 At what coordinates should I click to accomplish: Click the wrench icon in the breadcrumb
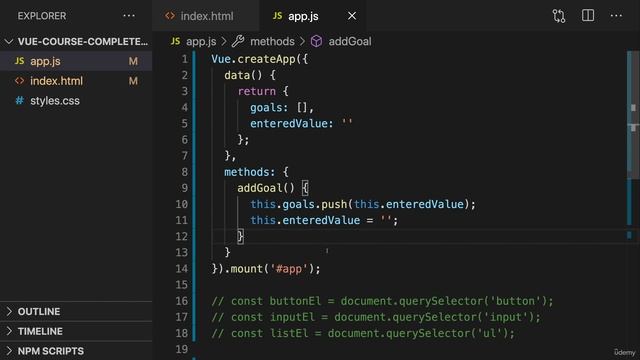[x=238, y=41]
